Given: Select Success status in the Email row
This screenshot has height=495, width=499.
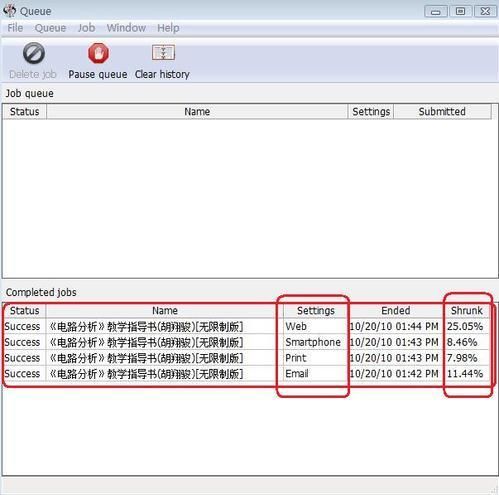Looking at the screenshot, I should [22, 374].
